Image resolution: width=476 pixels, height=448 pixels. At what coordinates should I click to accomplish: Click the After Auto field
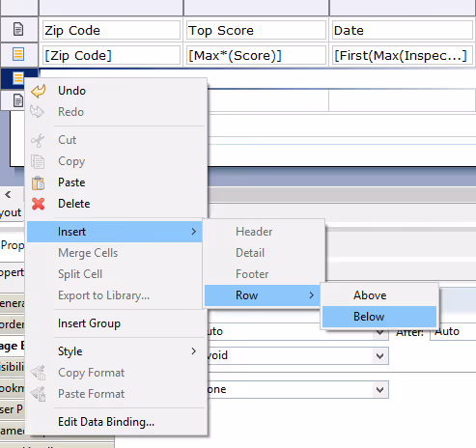coord(453,331)
